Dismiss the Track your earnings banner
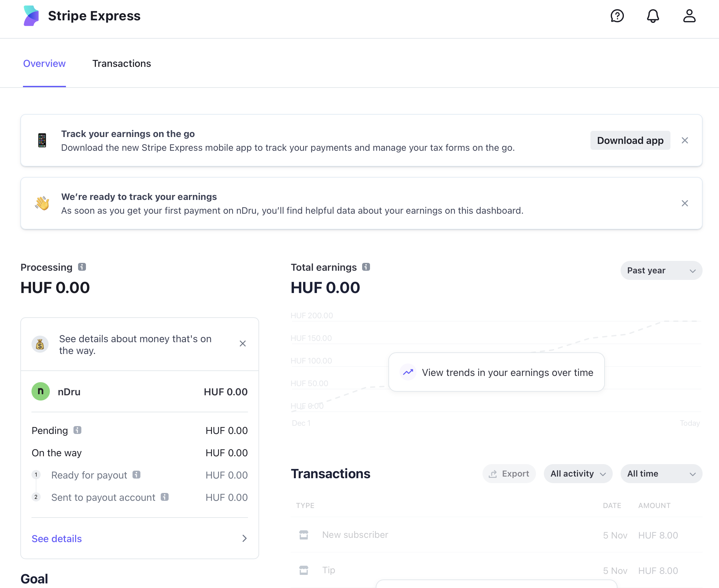Image resolution: width=719 pixels, height=588 pixels. click(685, 140)
